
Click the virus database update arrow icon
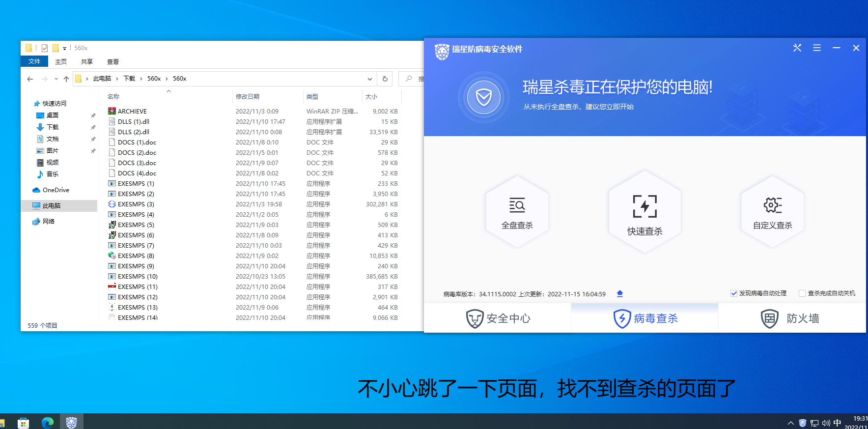[x=620, y=294]
